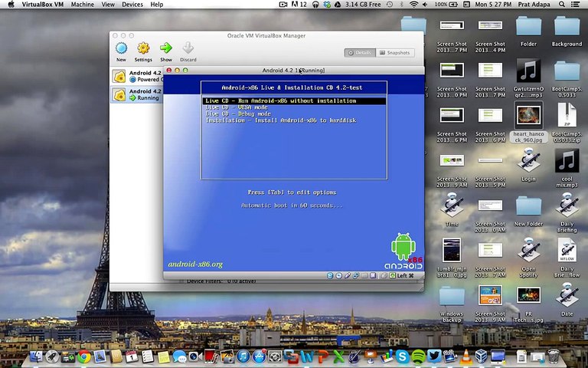Select the Live CD VESA mode entry
Screen dimensions: 588x368
[x=237, y=107]
